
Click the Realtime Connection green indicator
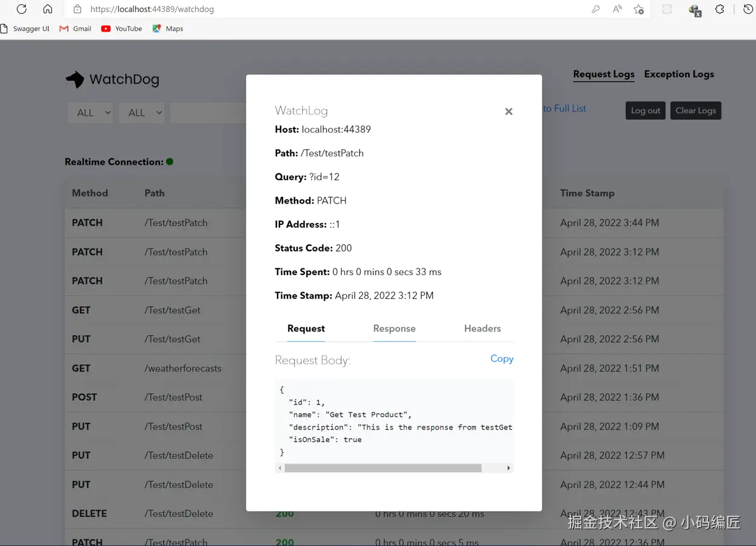(x=170, y=162)
